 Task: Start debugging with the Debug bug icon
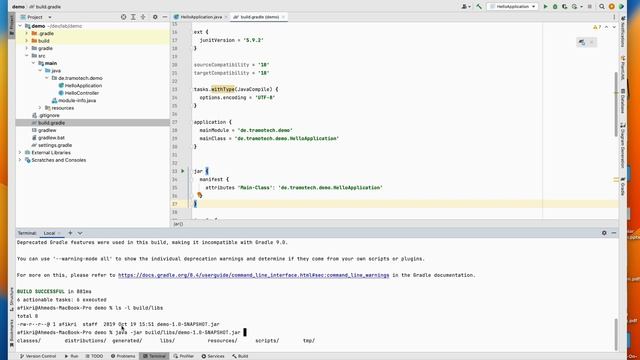point(555,7)
